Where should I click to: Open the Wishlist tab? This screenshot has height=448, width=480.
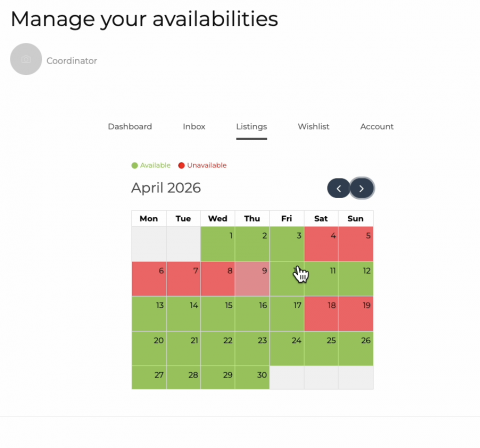click(314, 127)
